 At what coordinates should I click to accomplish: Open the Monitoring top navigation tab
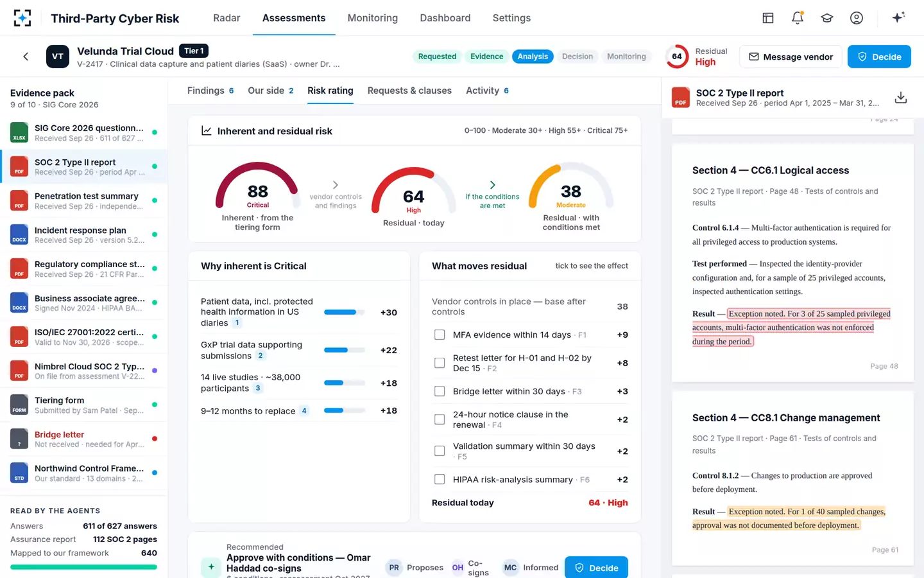click(373, 18)
